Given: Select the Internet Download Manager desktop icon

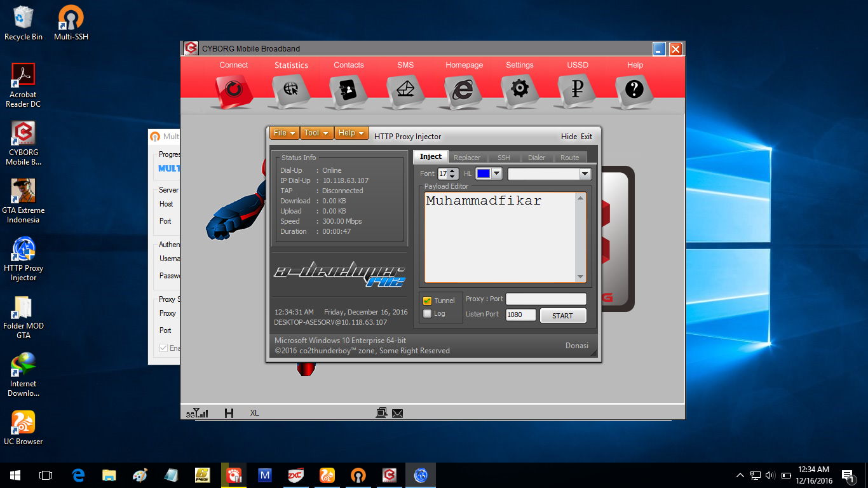Looking at the screenshot, I should tap(24, 375).
